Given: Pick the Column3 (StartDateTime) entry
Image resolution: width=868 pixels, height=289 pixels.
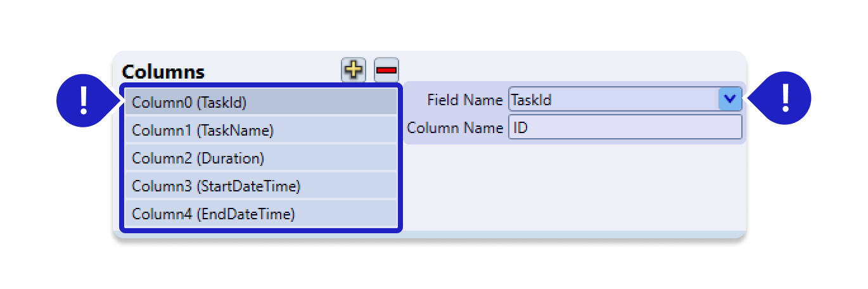Looking at the screenshot, I should tap(260, 186).
